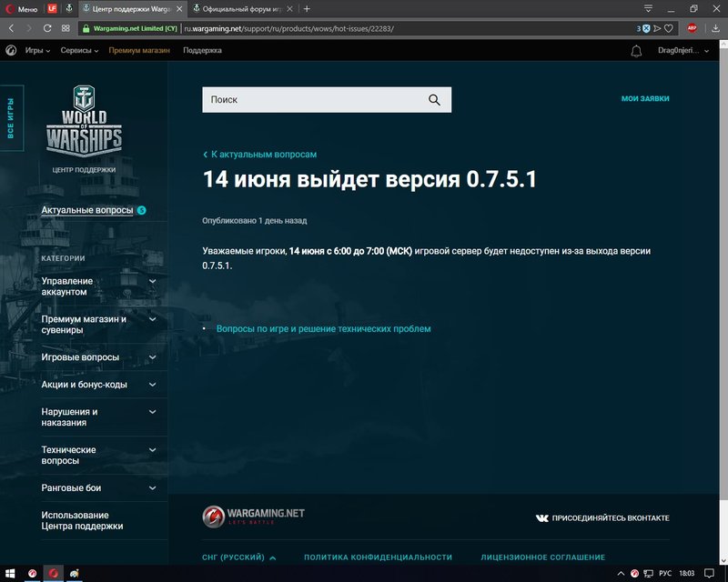728x582 pixels.
Task: Click the AdBlock extension icon
Action: click(x=692, y=28)
